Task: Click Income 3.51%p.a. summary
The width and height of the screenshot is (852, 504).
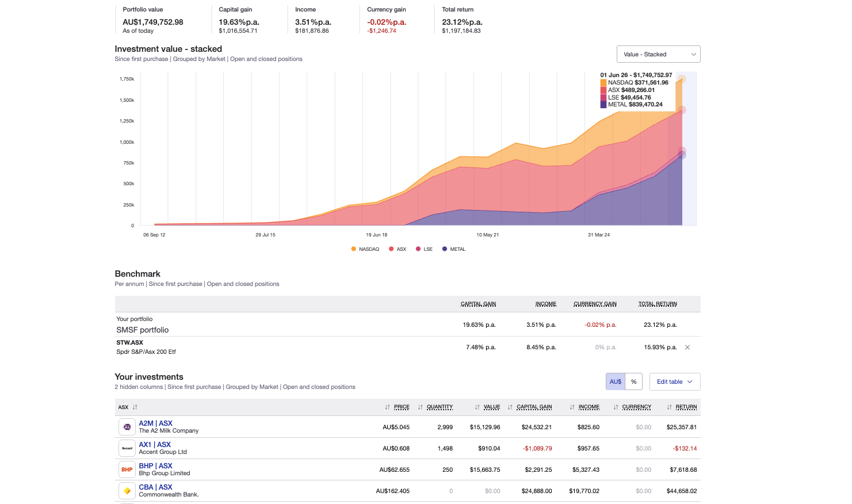Action: tap(313, 22)
